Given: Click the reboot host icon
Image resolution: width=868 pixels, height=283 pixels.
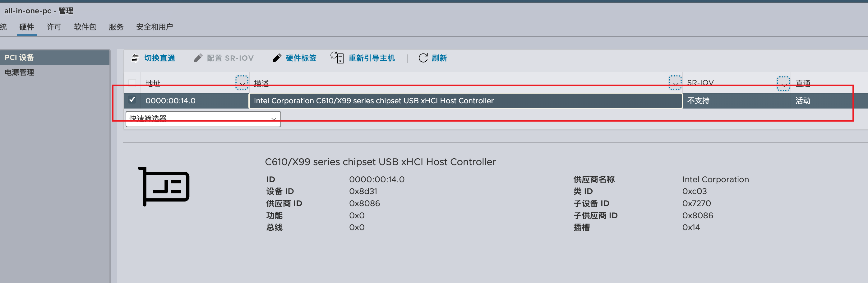Looking at the screenshot, I should coord(337,58).
